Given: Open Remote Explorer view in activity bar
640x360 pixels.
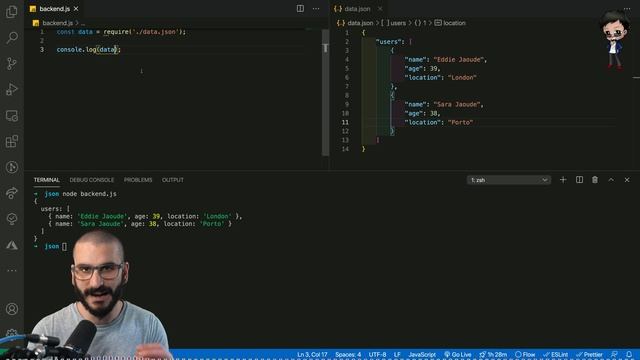Looking at the screenshot, I should coord(12,116).
